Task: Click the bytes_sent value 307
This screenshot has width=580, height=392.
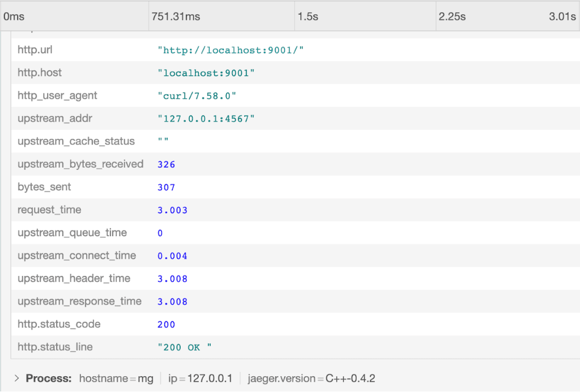Action: pos(167,188)
